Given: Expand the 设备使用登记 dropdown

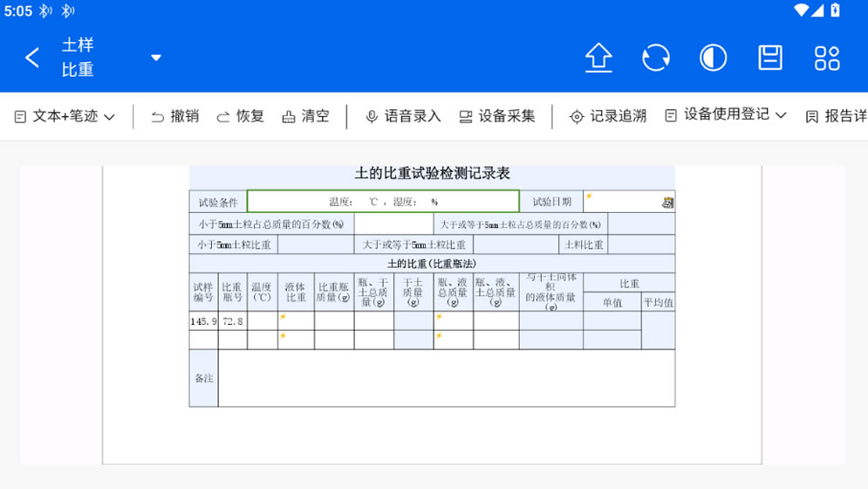Looking at the screenshot, I should tap(726, 115).
